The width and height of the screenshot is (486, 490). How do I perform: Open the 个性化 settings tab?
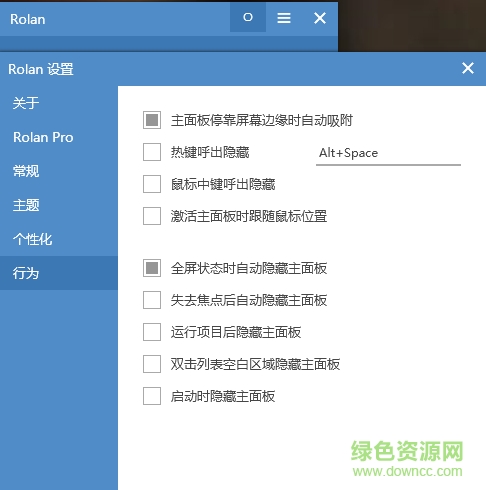click(59, 239)
